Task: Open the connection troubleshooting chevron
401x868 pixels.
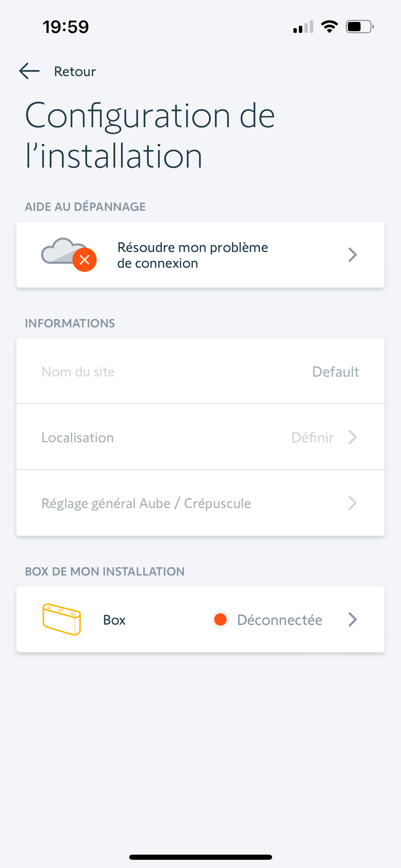Action: tap(352, 255)
